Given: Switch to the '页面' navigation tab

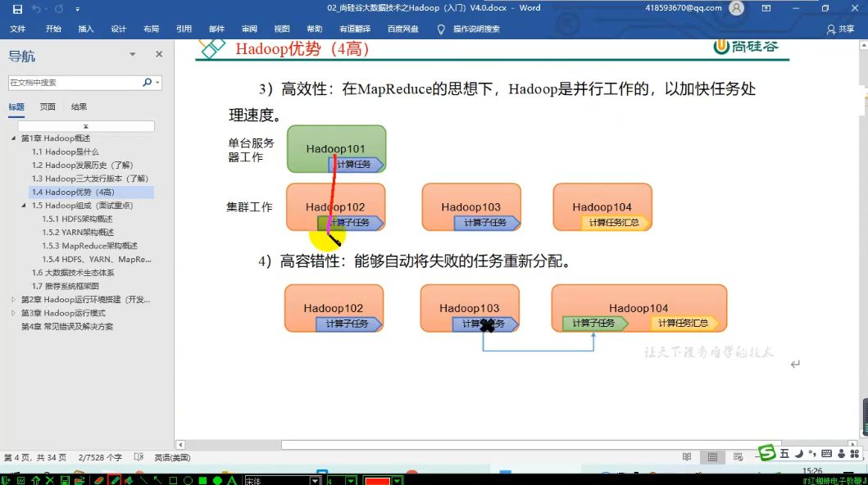Looking at the screenshot, I should click(x=48, y=107).
